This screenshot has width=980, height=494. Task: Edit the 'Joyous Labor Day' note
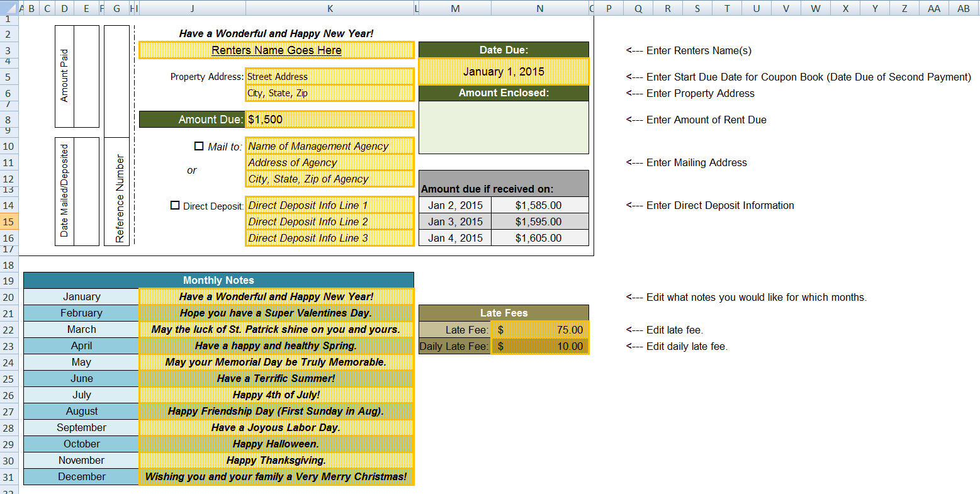[x=276, y=427]
